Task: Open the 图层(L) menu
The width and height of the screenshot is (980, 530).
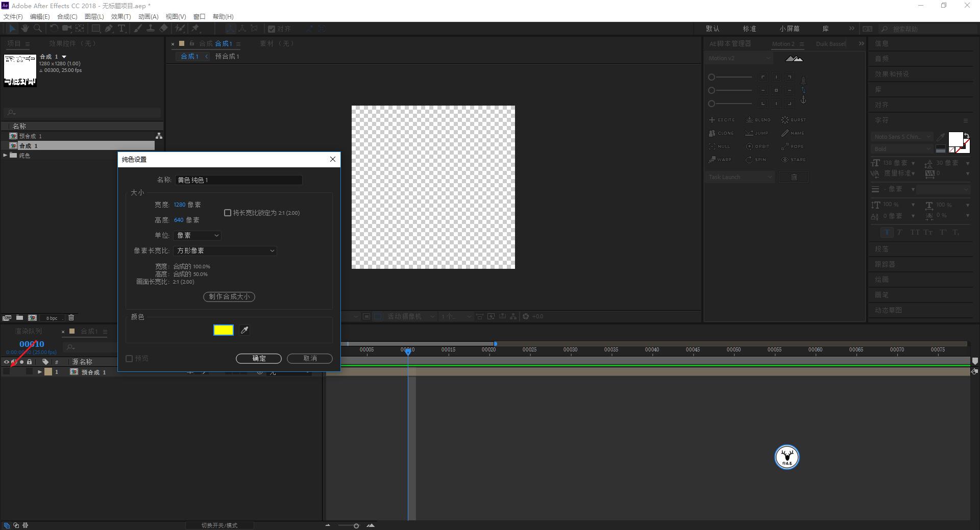Action: (94, 17)
